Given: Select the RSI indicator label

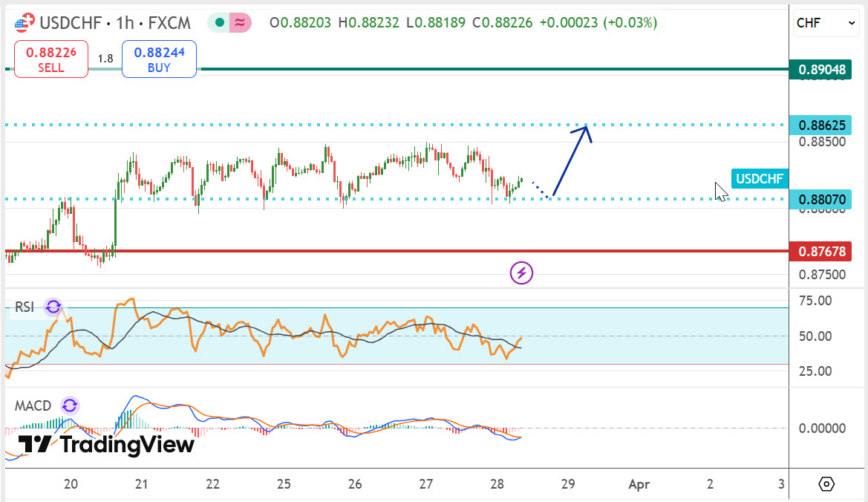Looking at the screenshot, I should click(25, 307).
